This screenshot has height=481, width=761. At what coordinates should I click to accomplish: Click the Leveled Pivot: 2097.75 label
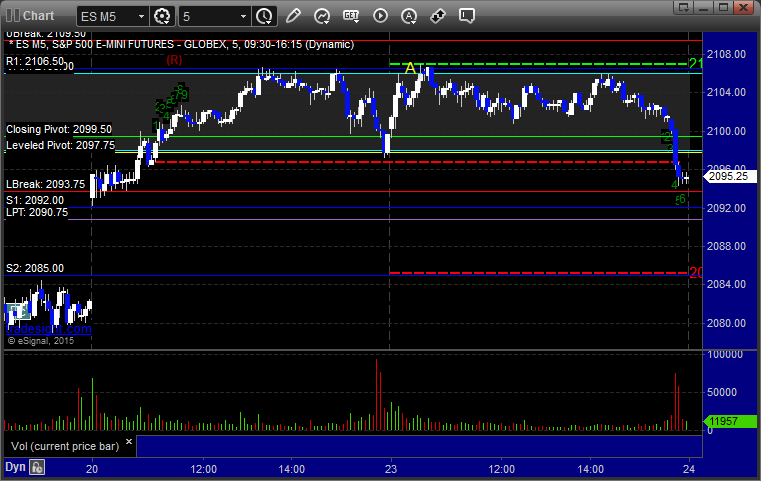60,145
